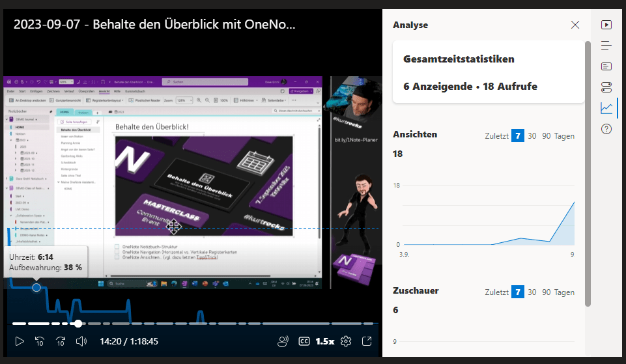Click the video title text at top
Image resolution: width=626 pixels, height=364 pixels.
(x=154, y=24)
